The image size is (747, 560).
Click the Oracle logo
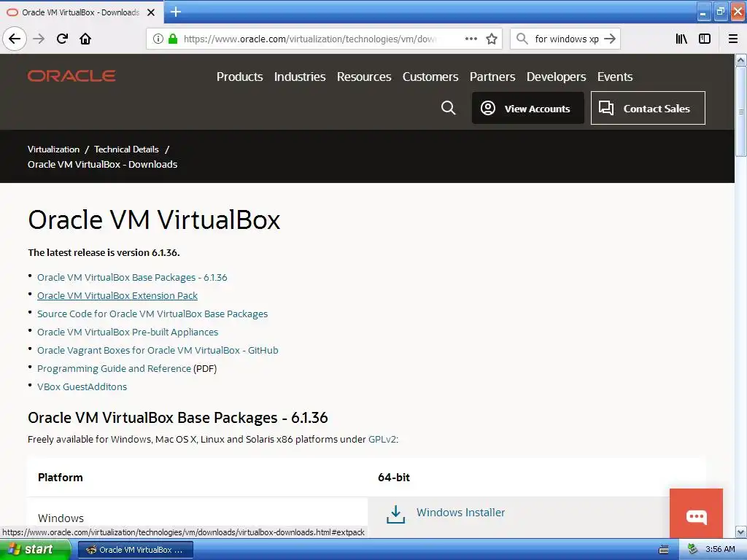pos(71,76)
